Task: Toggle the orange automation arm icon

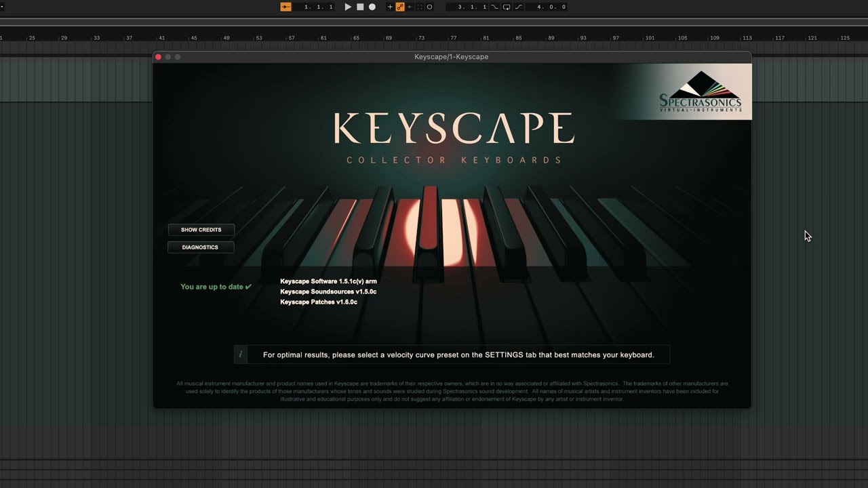Action: 400,7
